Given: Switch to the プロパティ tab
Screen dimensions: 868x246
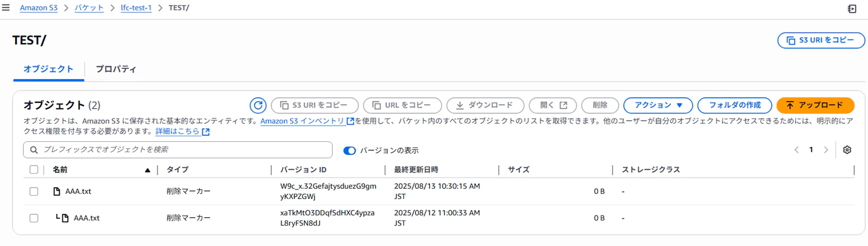Looking at the screenshot, I should click(x=116, y=69).
